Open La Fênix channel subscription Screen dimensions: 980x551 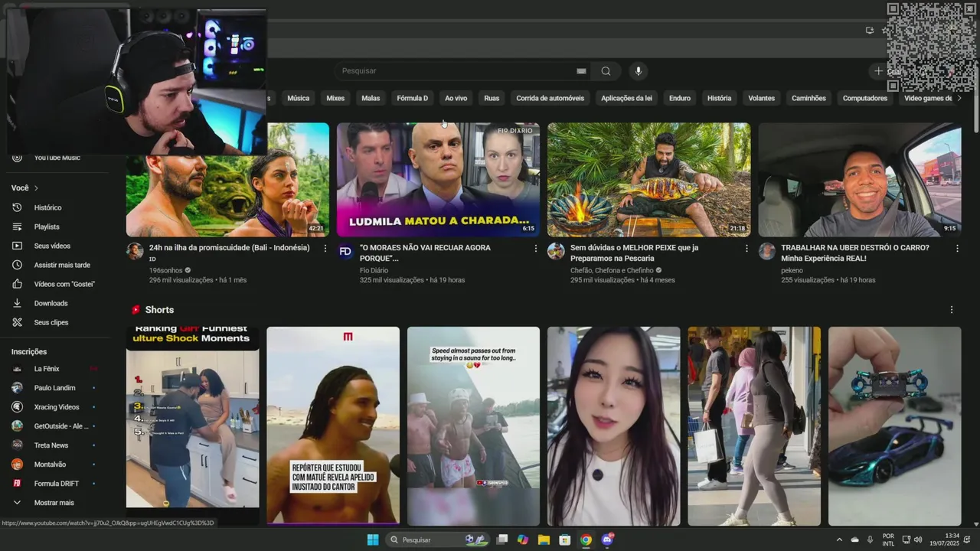(x=46, y=369)
